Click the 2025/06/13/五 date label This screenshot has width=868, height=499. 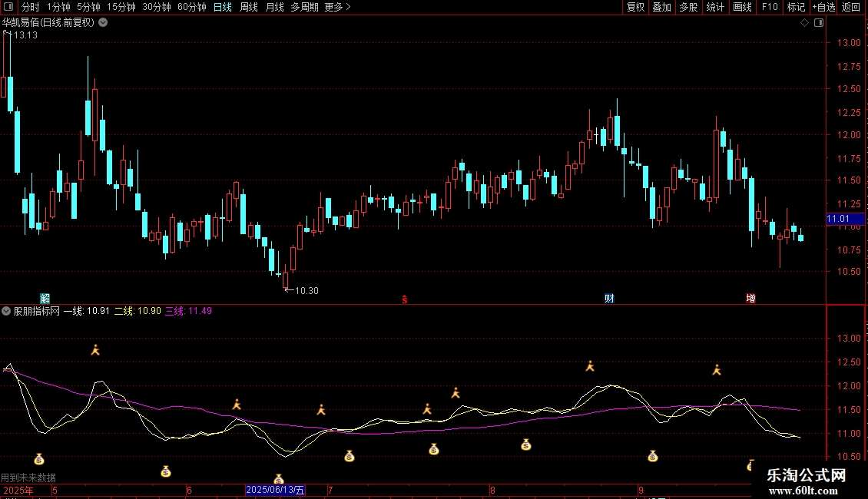[275, 490]
